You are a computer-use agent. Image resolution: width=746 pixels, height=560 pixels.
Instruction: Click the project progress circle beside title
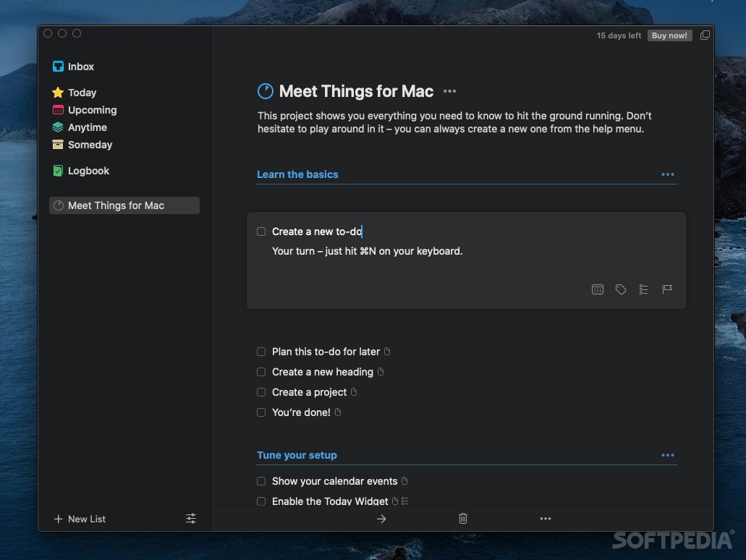266,91
